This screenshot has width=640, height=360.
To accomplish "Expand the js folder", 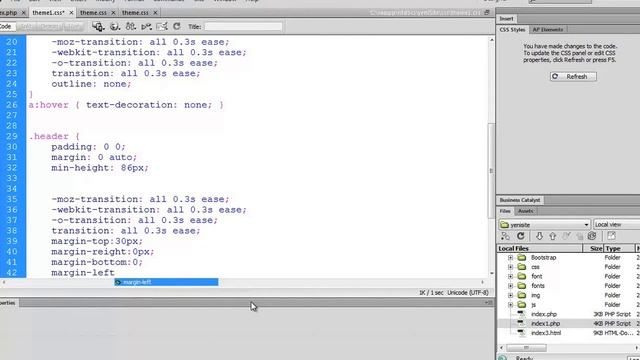I will click(510, 304).
